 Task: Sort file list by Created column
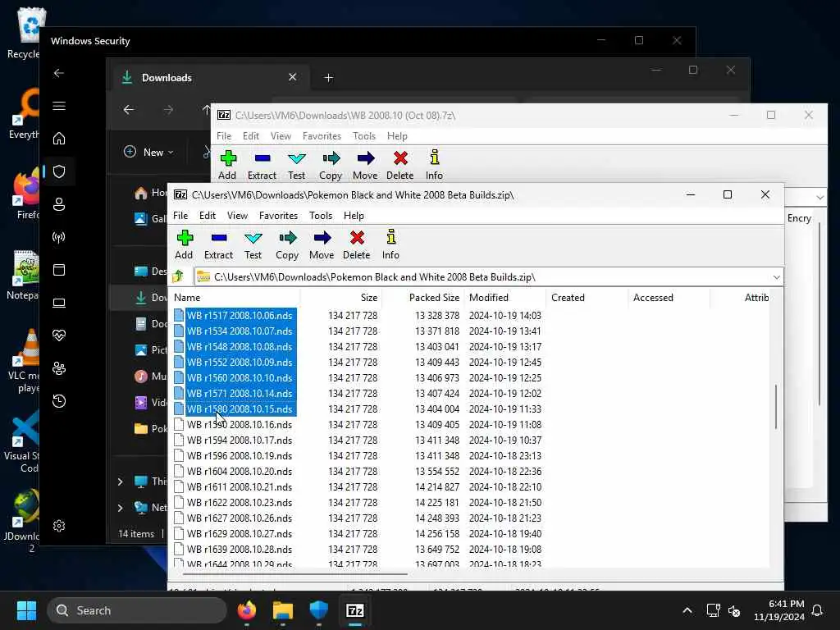coord(587,297)
